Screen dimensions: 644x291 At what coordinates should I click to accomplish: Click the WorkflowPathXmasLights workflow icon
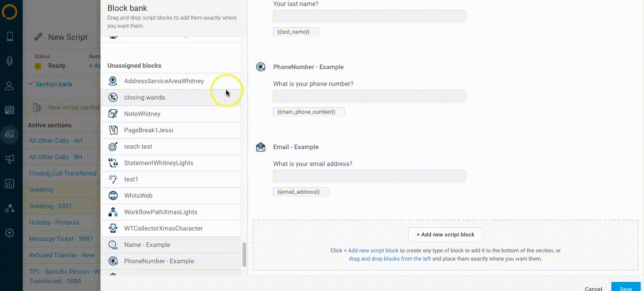pos(113,212)
